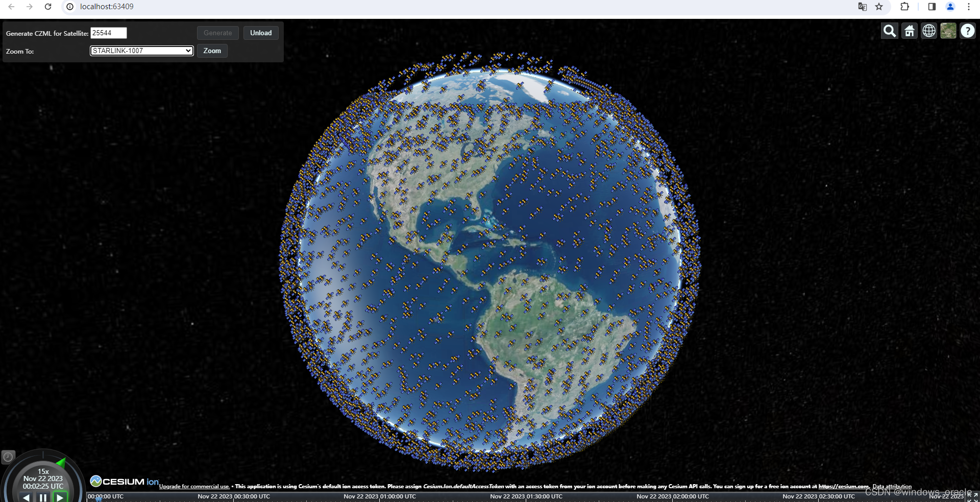Click the Unload button
Image resolution: width=980 pixels, height=502 pixels.
261,33
